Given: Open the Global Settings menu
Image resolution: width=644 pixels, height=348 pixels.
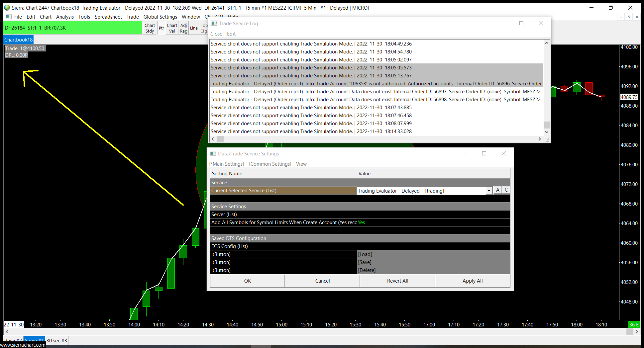Looking at the screenshot, I should point(160,17).
